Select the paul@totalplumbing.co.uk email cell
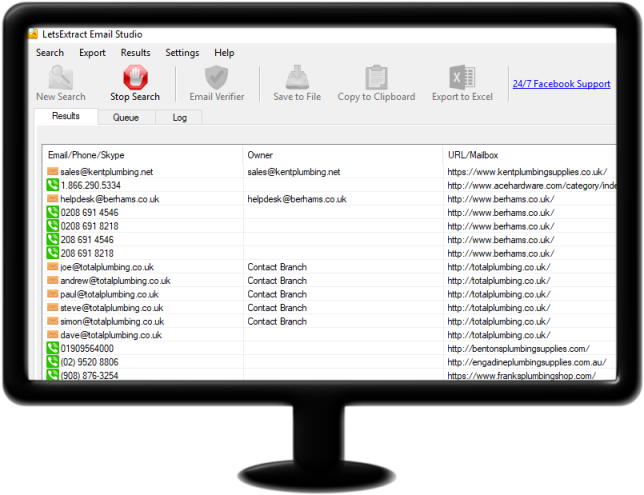This screenshot has width=644, height=495. coord(109,294)
